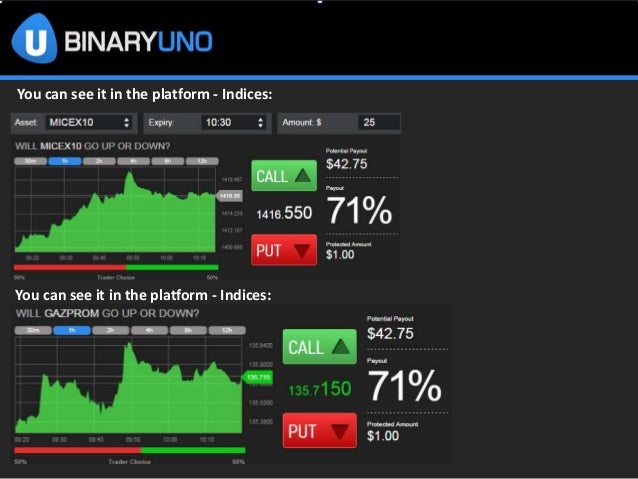Click the MICEX10 quote 1416.550
The image size is (638, 479).
(284, 213)
